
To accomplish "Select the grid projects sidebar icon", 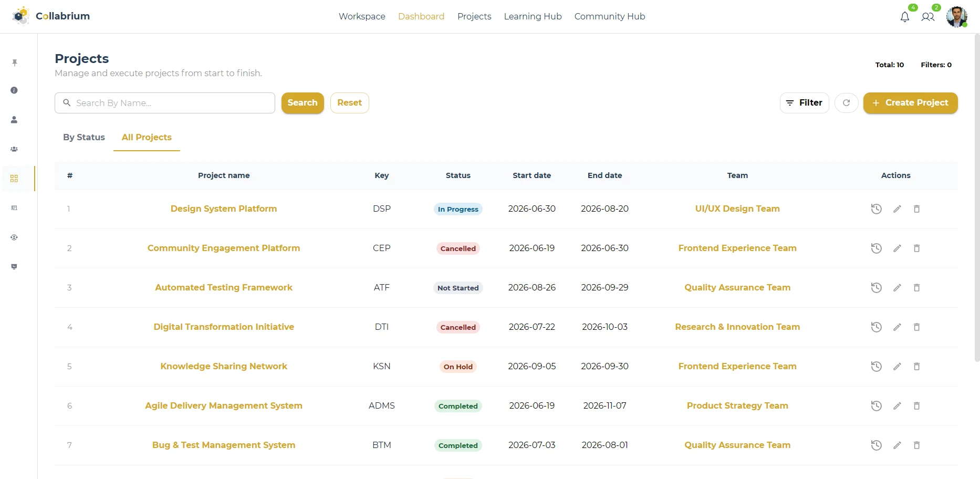I will coord(14,179).
